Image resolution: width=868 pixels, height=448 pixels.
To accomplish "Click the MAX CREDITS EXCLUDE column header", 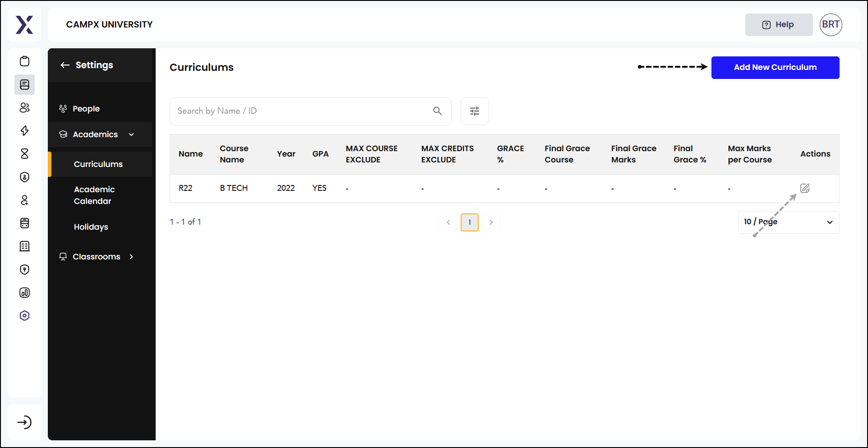I will pyautogui.click(x=448, y=154).
